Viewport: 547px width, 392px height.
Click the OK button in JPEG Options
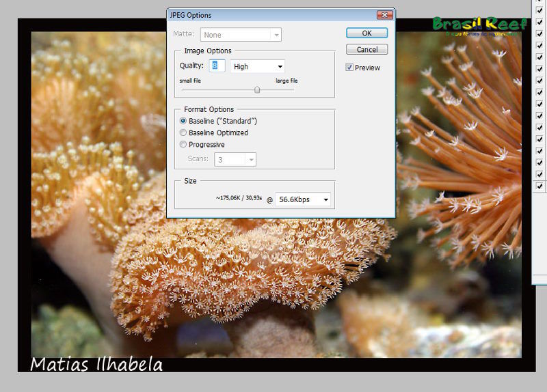pyautogui.click(x=366, y=33)
